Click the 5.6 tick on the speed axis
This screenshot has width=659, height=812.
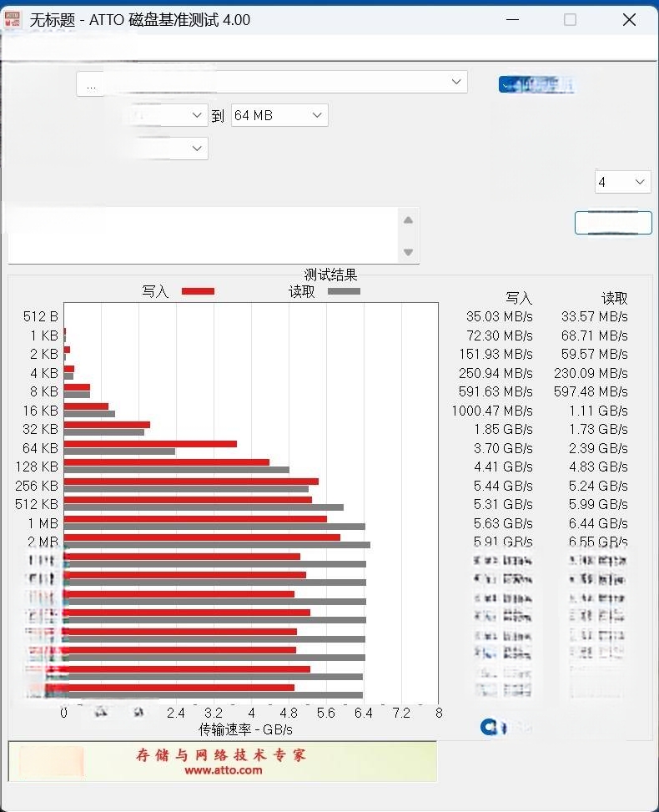point(326,713)
